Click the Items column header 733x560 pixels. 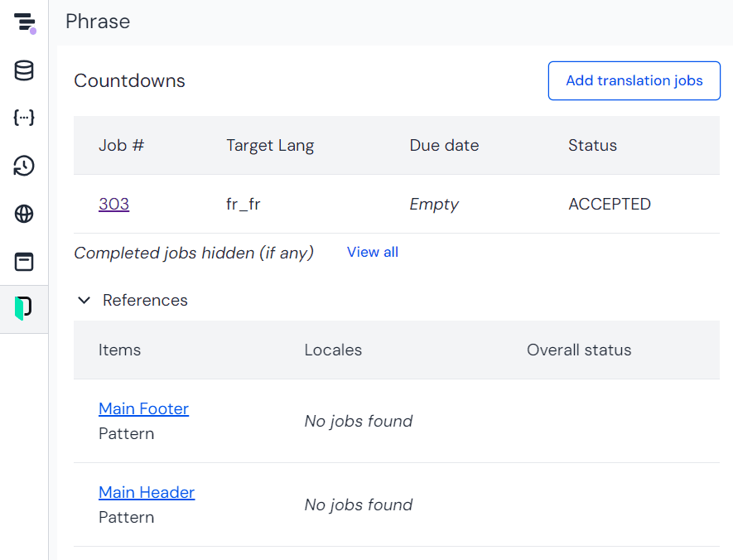click(x=119, y=350)
